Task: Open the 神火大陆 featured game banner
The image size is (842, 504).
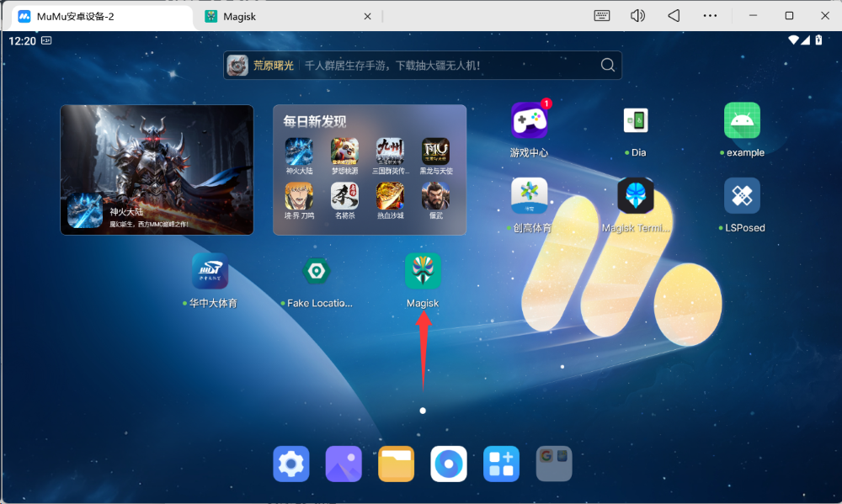Action: coord(157,169)
